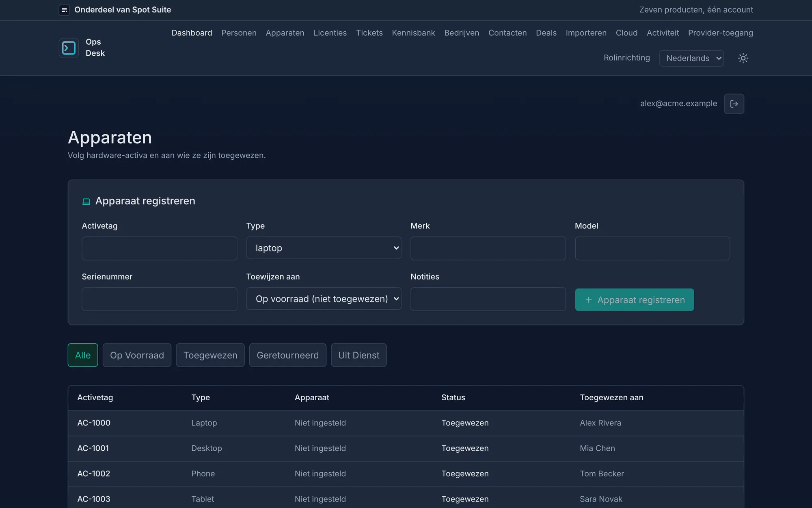Open the Kennisbank section
Viewport: 812px width, 508px height.
pyautogui.click(x=413, y=33)
